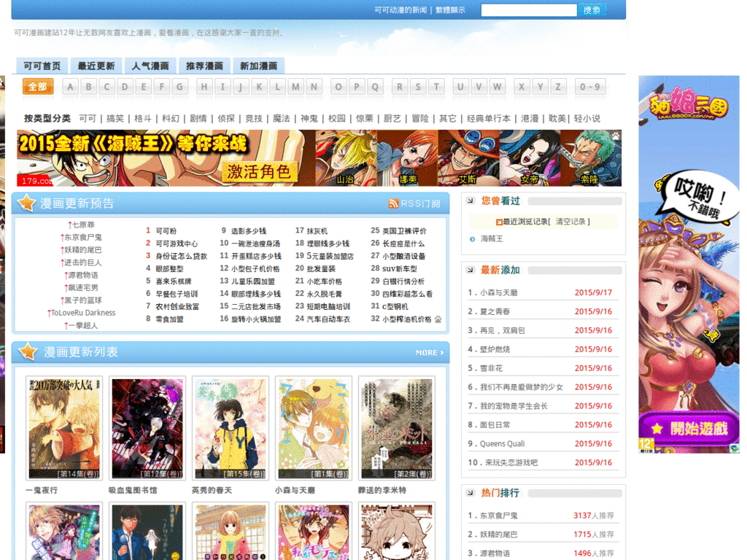Viewport: 747px width, 560px height.
Task: Browse the 轻小说 category
Action: pos(587,118)
